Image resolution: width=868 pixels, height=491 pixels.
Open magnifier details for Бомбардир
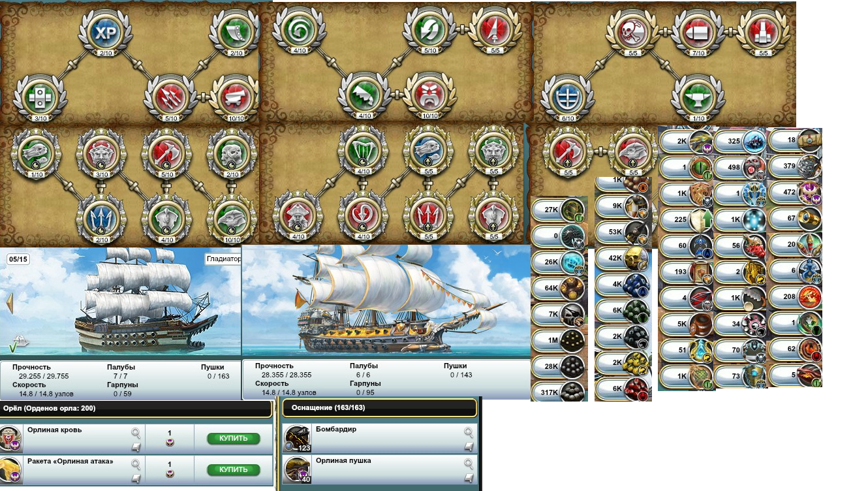(469, 432)
